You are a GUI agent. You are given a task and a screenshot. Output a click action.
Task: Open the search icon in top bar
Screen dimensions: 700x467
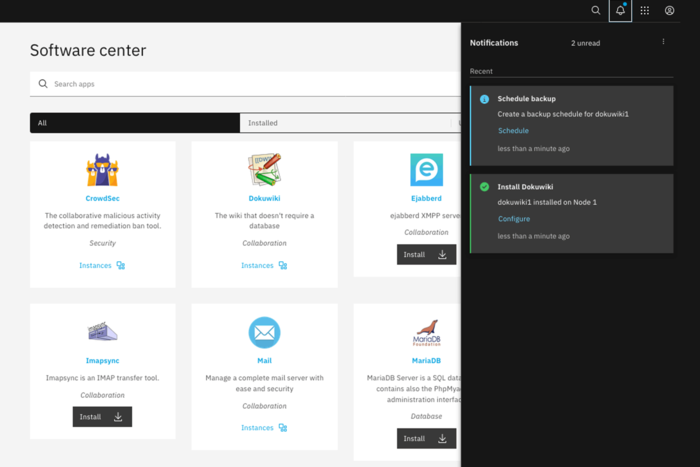tap(596, 10)
